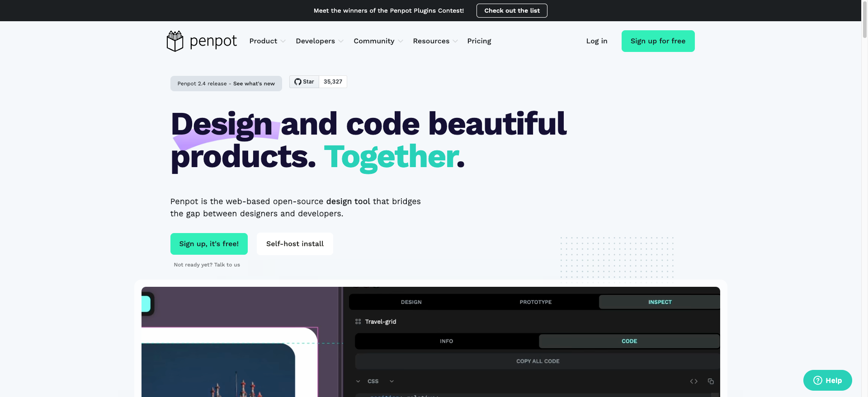Click the travel photo in canvas preview

(x=218, y=370)
